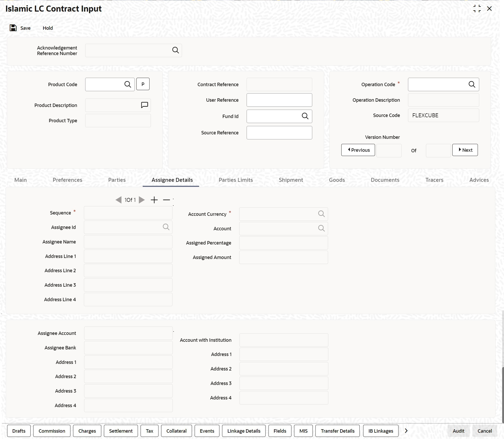Screen dimensions: 504x439
Task: Go to previous assignee record arrow
Action: 118,200
